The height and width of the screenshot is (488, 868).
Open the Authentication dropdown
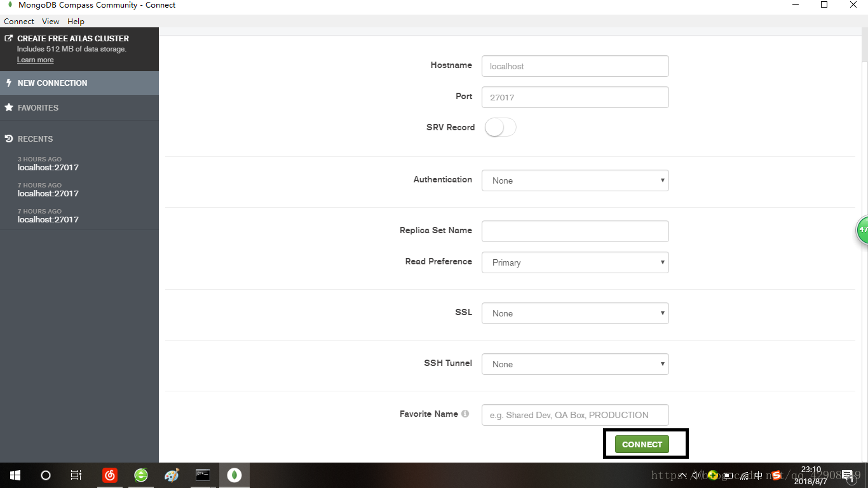tap(575, 180)
